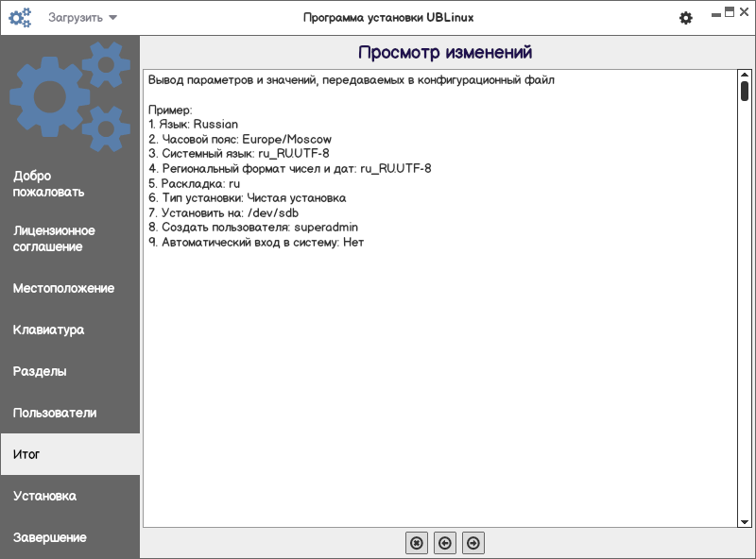Select the Лицензионное соглашение step
Image resolution: width=756 pixels, height=559 pixels.
point(70,239)
